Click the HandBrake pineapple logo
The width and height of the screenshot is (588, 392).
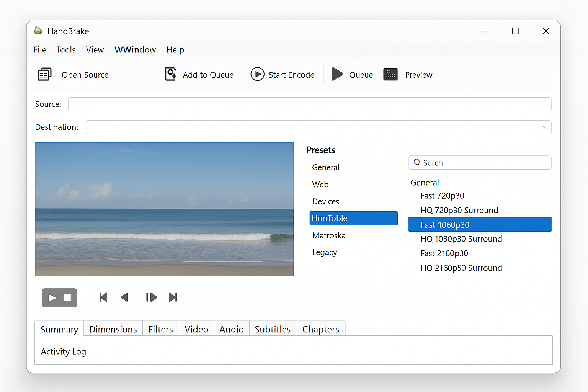tap(38, 31)
